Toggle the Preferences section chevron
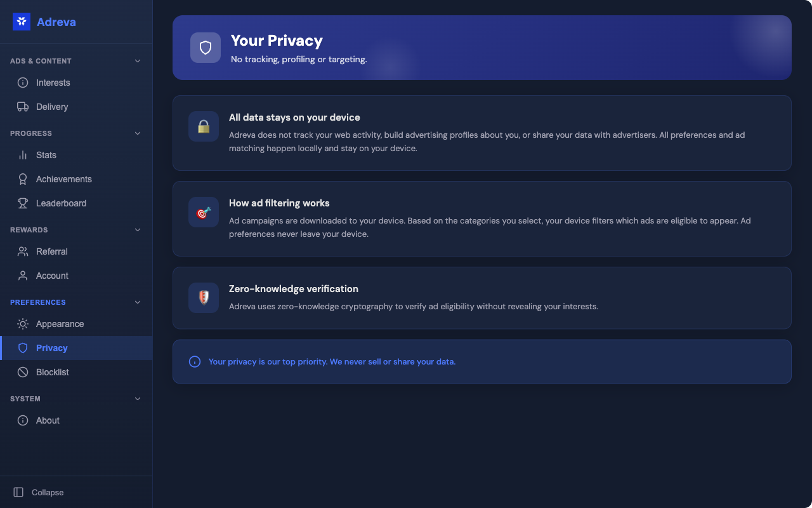812x508 pixels. point(138,302)
